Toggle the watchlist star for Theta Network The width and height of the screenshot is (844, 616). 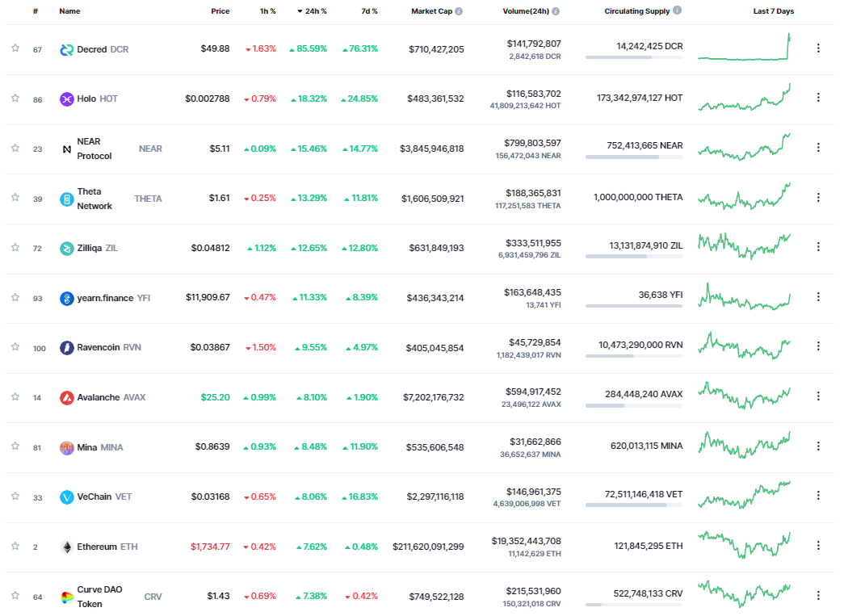[x=15, y=198]
